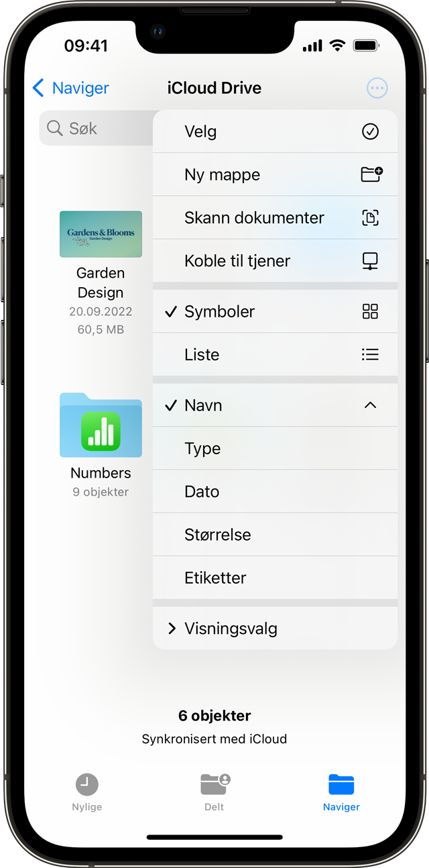Switch view to Liste
The height and width of the screenshot is (868, 429).
click(x=275, y=355)
